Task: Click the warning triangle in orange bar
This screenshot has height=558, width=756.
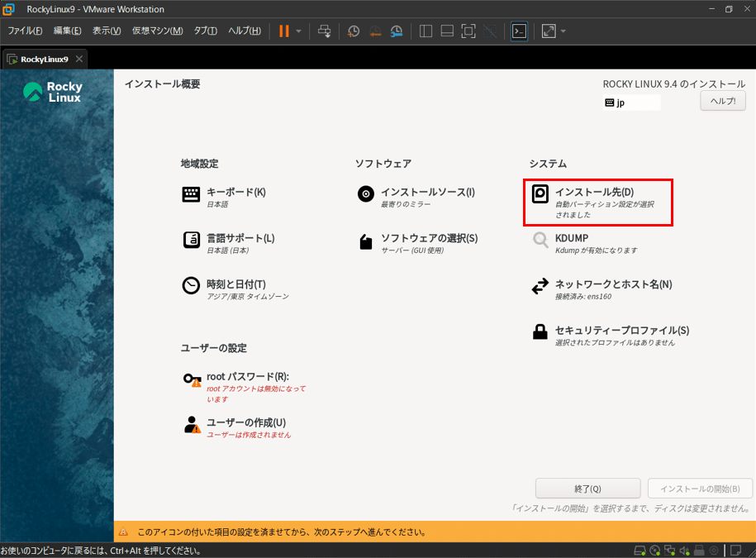Action: (x=123, y=532)
